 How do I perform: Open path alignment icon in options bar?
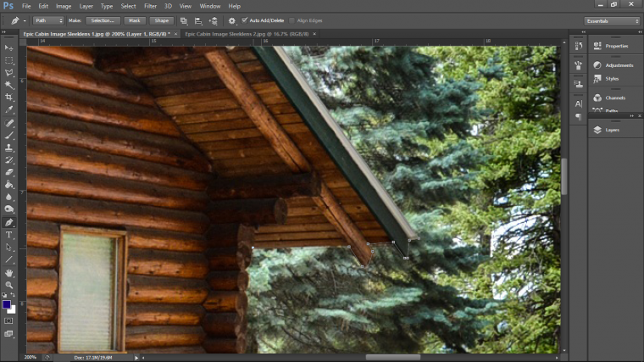pyautogui.click(x=198, y=20)
